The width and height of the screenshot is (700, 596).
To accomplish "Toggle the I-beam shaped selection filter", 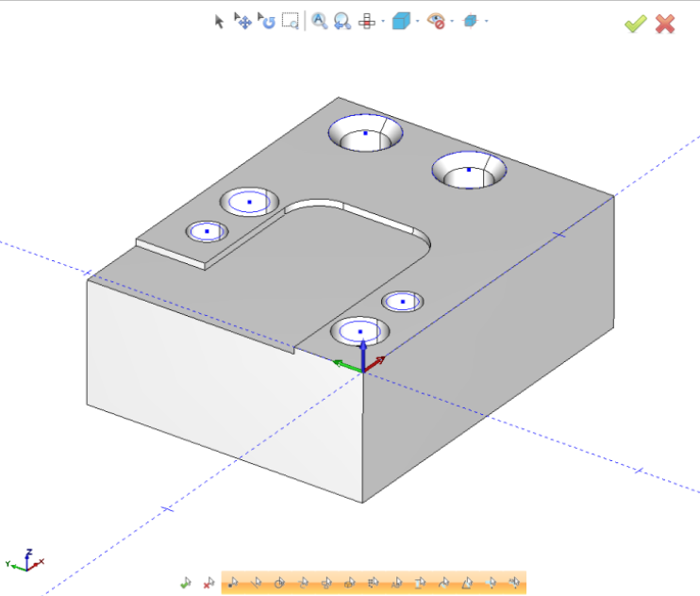I will pos(420,583).
